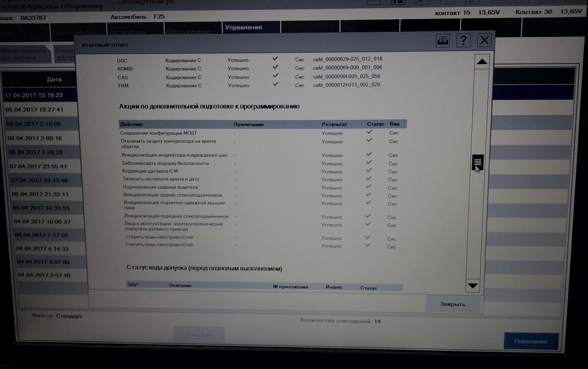Viewport: 588px width, 369px height.
Task: Select the 09.04.2017 19:27:41 entry
Action: pyautogui.click(x=34, y=110)
